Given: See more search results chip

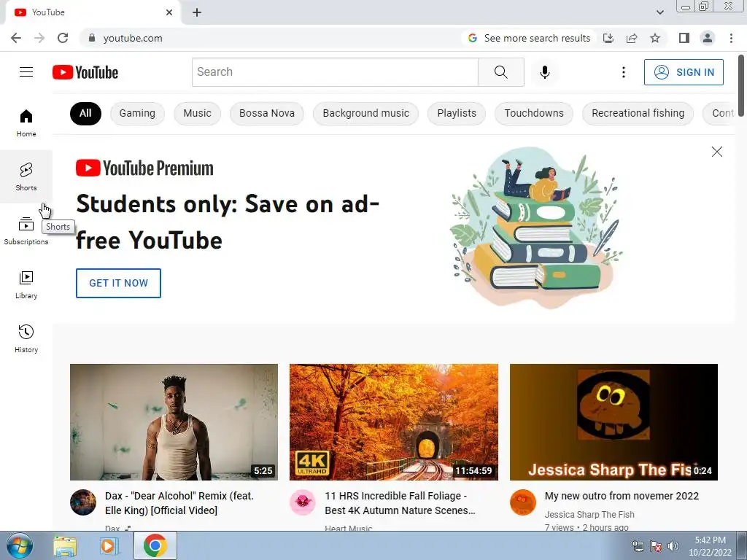Looking at the screenshot, I should click(x=529, y=38).
